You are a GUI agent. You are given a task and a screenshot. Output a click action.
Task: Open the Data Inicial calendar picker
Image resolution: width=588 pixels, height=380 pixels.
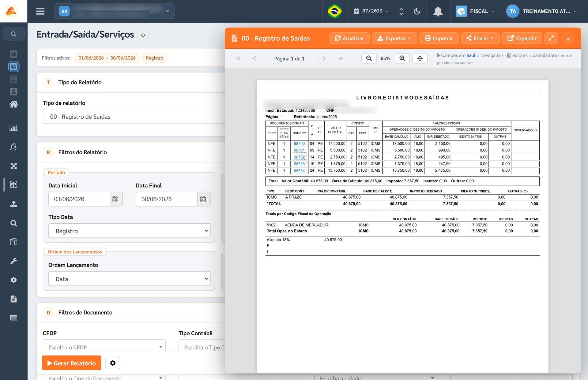point(115,199)
